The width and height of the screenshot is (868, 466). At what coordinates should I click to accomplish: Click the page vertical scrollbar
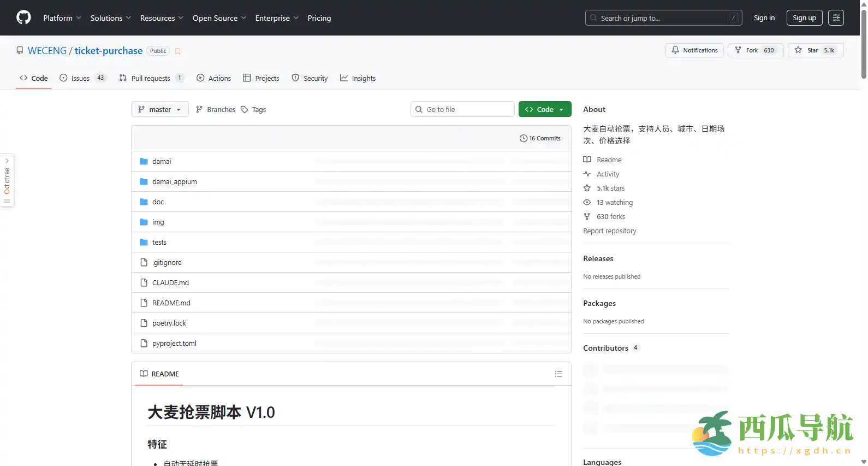click(x=863, y=44)
